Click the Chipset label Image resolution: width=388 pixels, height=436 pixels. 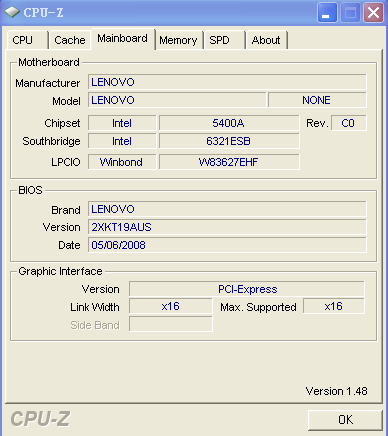pyautogui.click(x=62, y=123)
